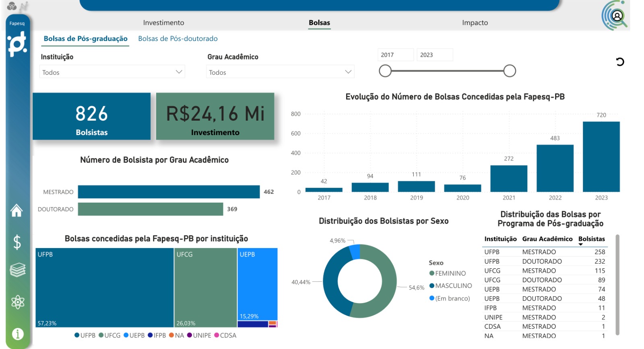The height and width of the screenshot is (349, 644).
Task: Click the right handle of year slider
Action: 510,71
